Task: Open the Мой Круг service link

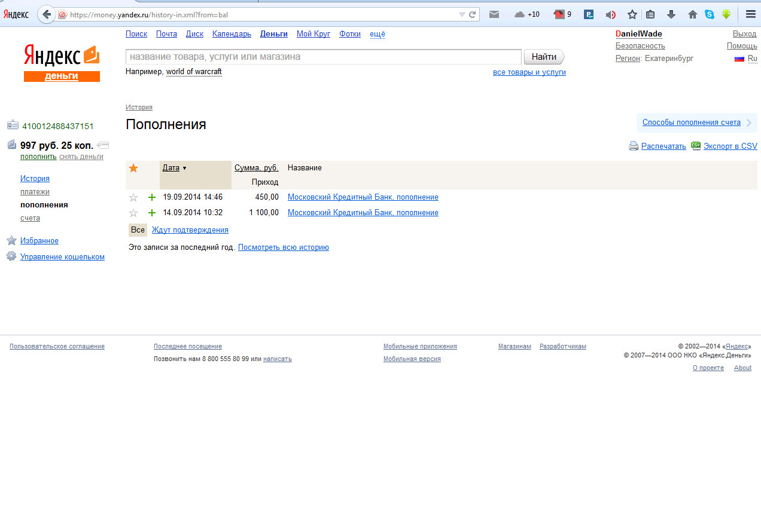Action: [x=313, y=34]
